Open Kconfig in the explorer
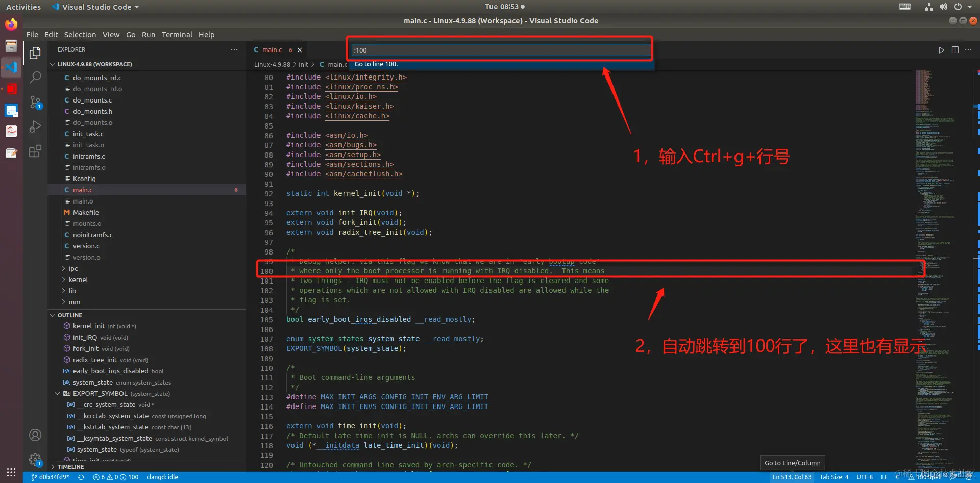The height and width of the screenshot is (483, 980). point(84,179)
